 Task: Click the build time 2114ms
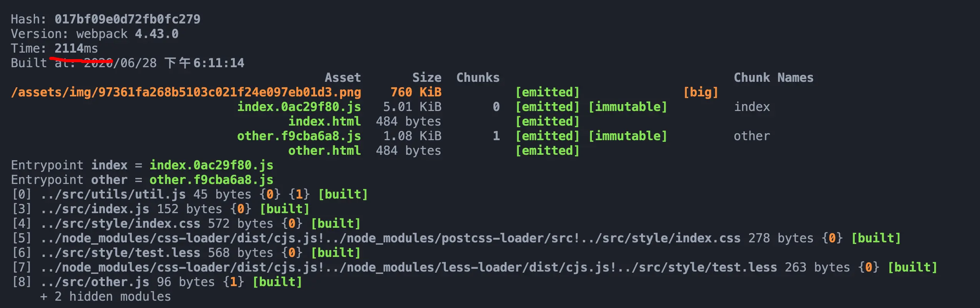pyautogui.click(x=76, y=48)
